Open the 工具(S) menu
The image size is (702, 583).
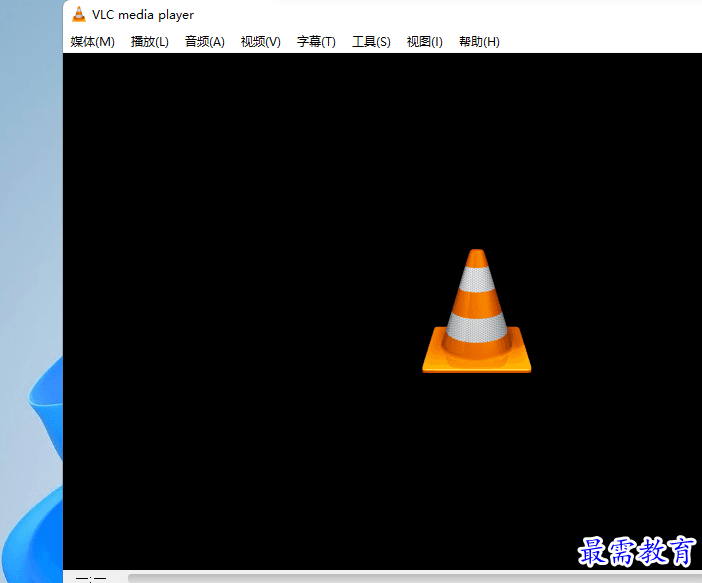point(371,42)
